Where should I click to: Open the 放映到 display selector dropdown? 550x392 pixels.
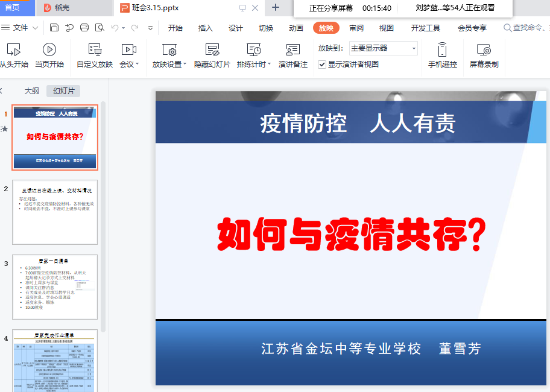coord(414,48)
